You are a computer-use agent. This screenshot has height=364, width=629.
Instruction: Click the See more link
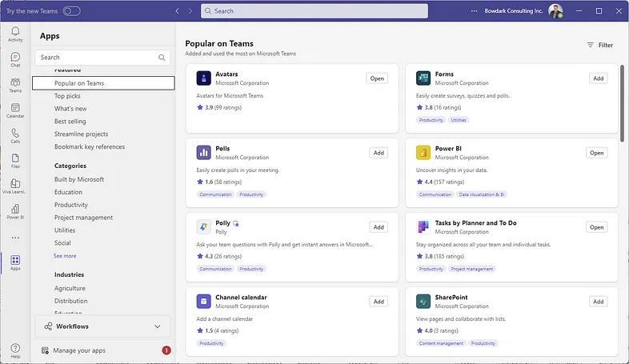[x=65, y=256]
